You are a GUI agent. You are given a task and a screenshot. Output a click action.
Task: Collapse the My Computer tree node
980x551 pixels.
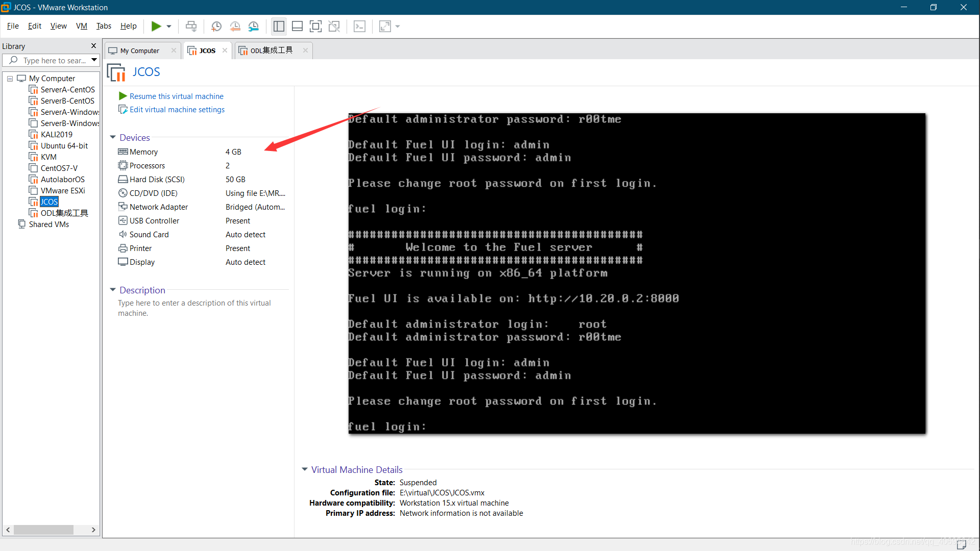click(x=10, y=79)
